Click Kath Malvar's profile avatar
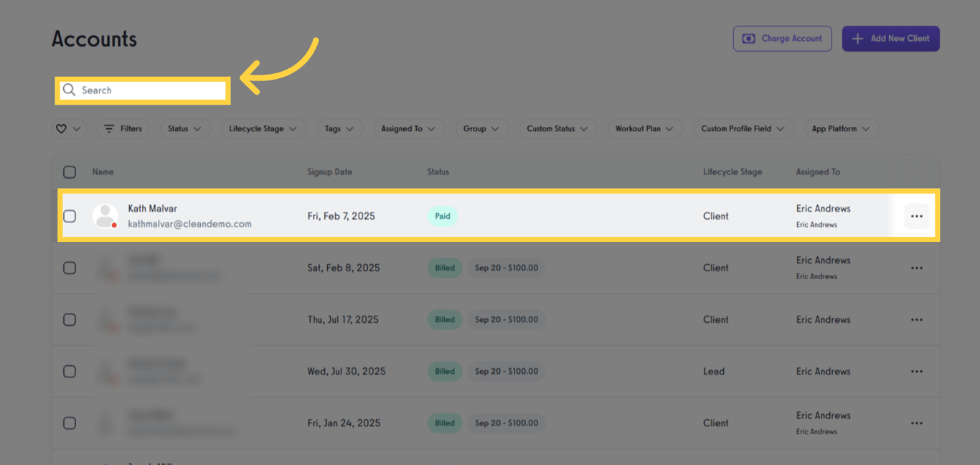 pos(105,215)
